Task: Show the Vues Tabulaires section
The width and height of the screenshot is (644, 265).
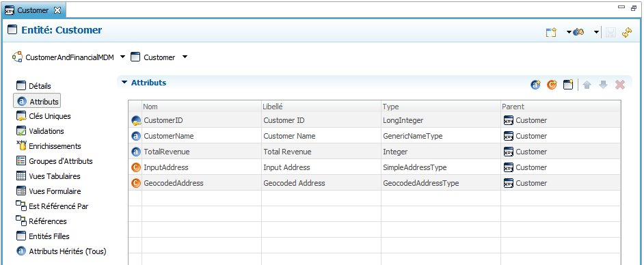Action: coord(55,176)
